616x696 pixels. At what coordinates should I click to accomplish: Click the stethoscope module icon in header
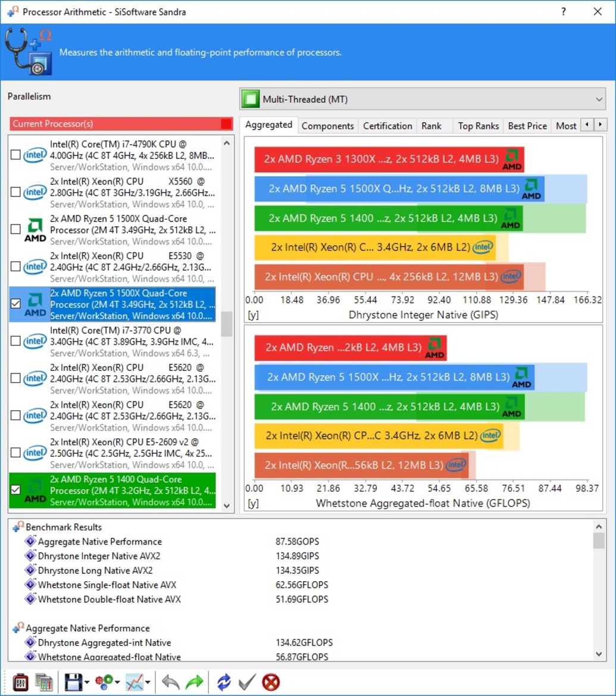29,51
